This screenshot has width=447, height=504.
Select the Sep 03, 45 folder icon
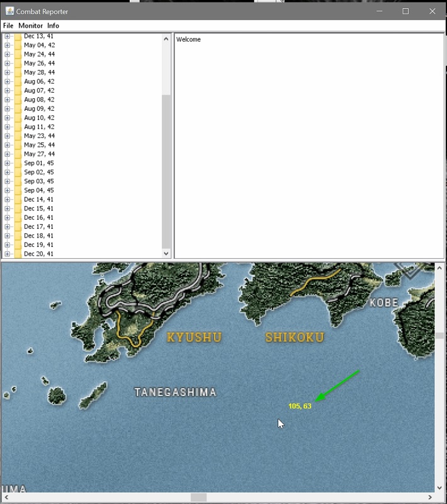coord(18,181)
